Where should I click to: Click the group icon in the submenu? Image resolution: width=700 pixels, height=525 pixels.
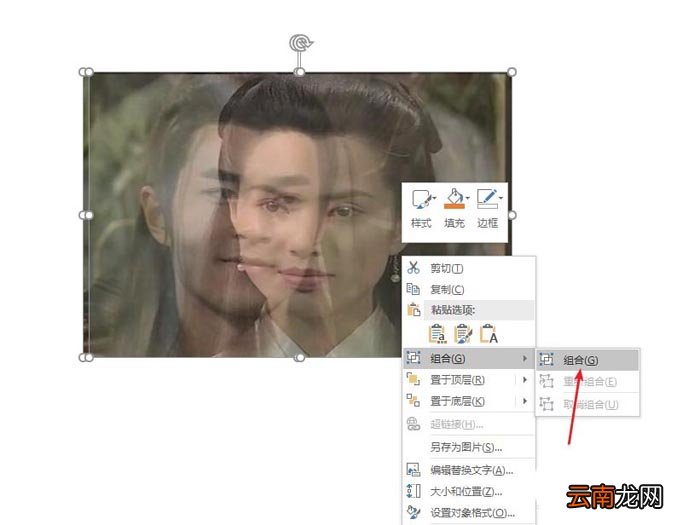546,359
